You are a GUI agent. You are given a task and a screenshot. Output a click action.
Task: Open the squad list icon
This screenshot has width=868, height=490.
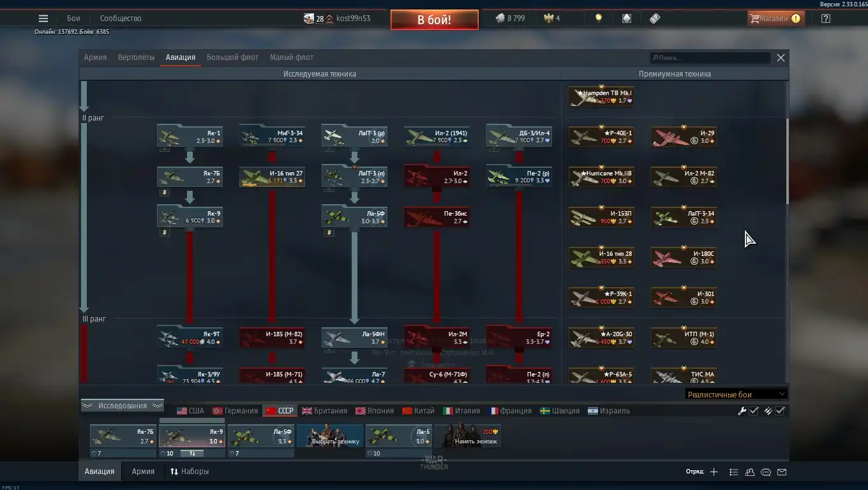(734, 472)
